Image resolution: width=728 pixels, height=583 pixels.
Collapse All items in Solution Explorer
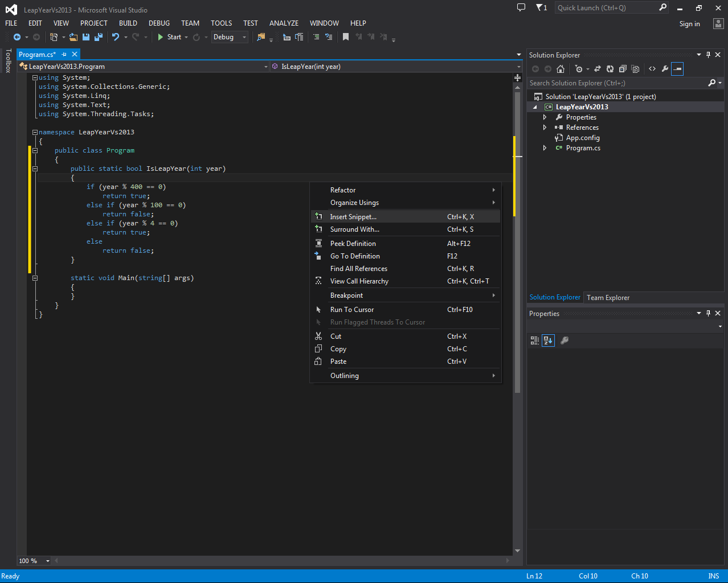point(622,69)
